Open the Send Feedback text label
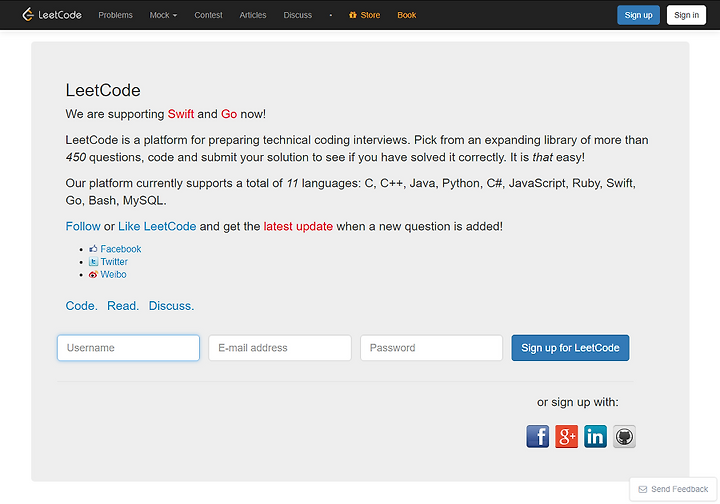 pos(680,489)
